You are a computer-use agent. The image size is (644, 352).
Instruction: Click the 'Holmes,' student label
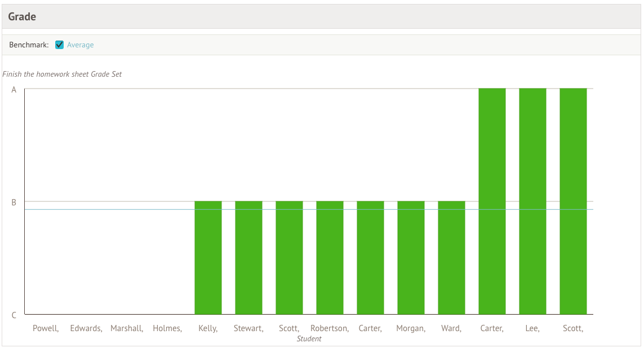pos(167,328)
